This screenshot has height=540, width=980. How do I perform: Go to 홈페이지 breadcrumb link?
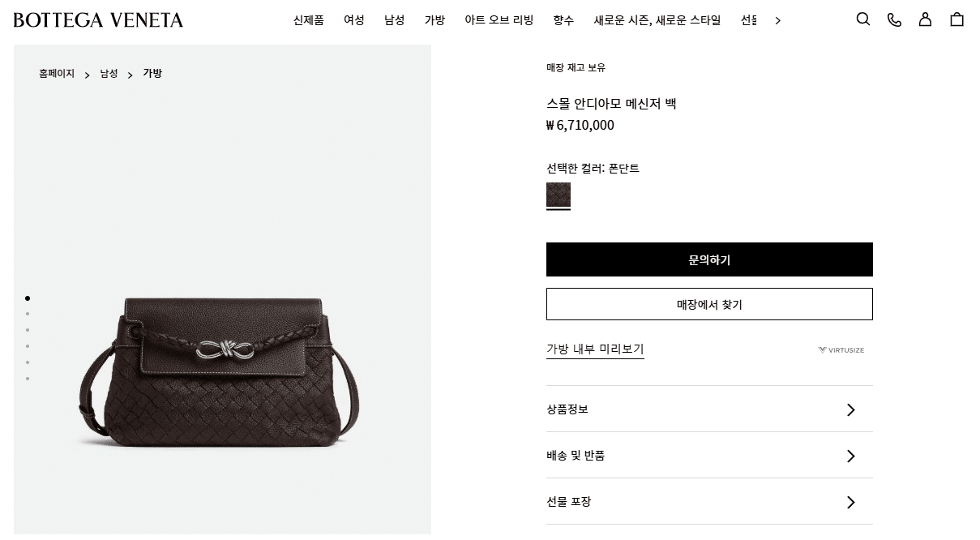point(57,74)
